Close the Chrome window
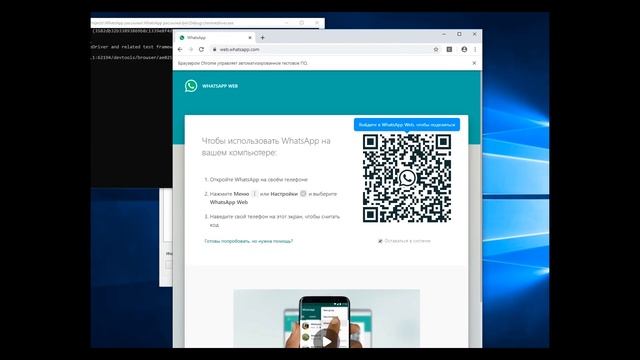Image resolution: width=640 pixels, height=360 pixels. click(x=474, y=34)
